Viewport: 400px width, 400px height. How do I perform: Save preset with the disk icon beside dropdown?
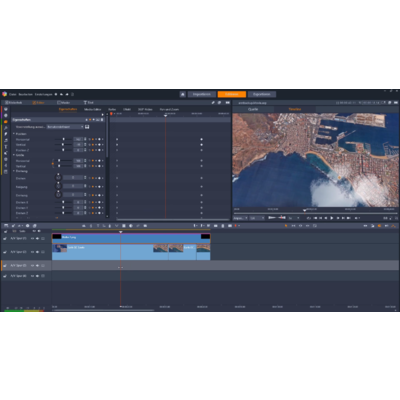(x=87, y=127)
